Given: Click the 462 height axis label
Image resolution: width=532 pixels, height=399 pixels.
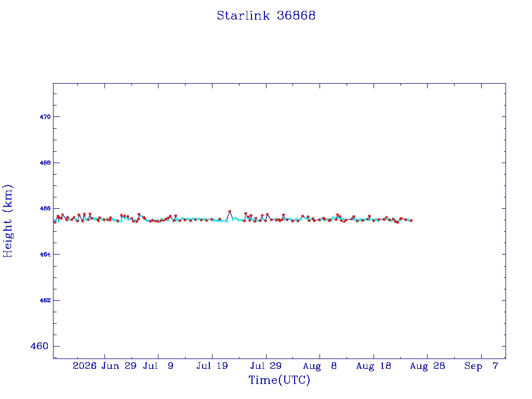Looking at the screenshot, I should pos(45,301).
